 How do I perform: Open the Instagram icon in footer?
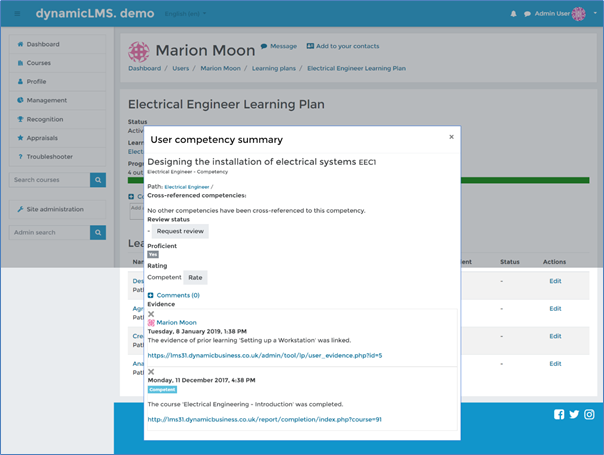(589, 414)
